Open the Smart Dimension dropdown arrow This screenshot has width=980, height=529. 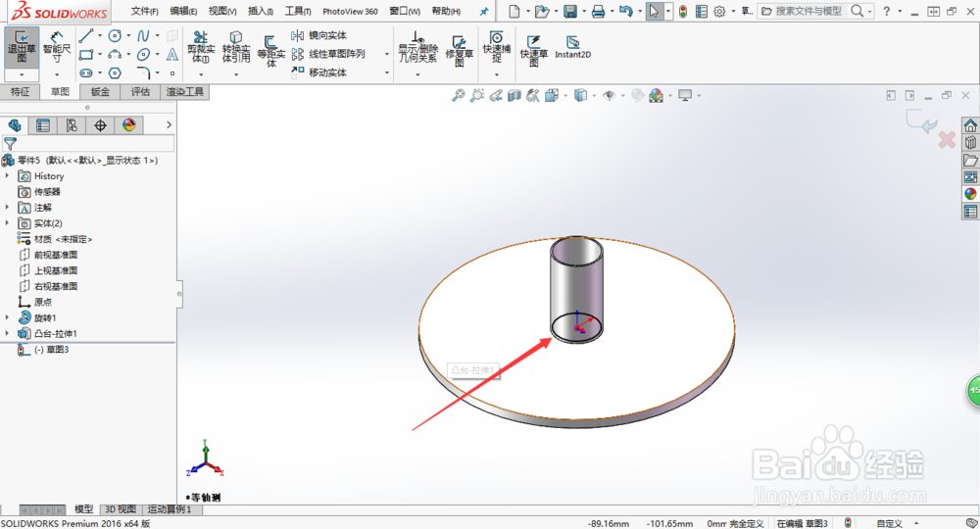56,74
